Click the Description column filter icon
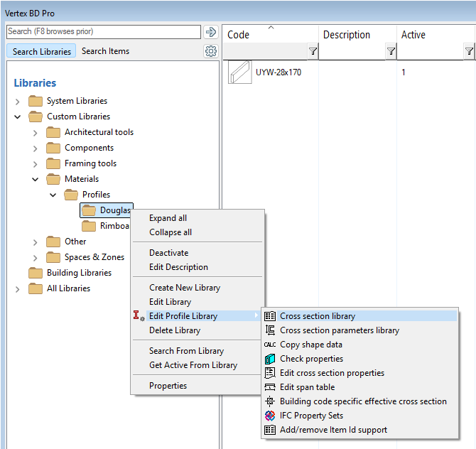 [x=391, y=51]
